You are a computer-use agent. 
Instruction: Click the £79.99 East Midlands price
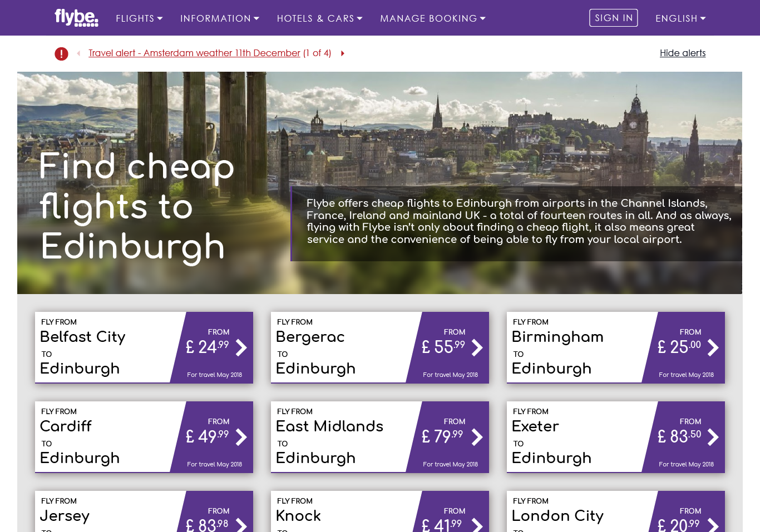click(442, 436)
